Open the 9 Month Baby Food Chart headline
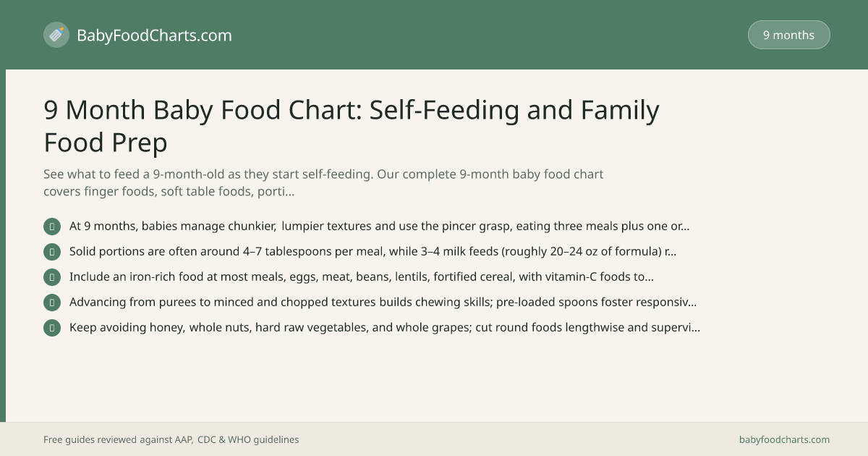 point(352,126)
